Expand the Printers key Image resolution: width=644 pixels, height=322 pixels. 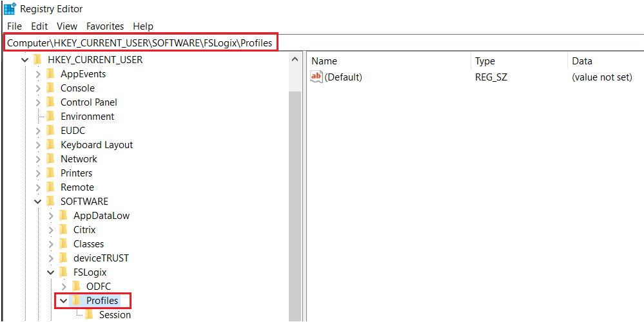pyautogui.click(x=38, y=173)
